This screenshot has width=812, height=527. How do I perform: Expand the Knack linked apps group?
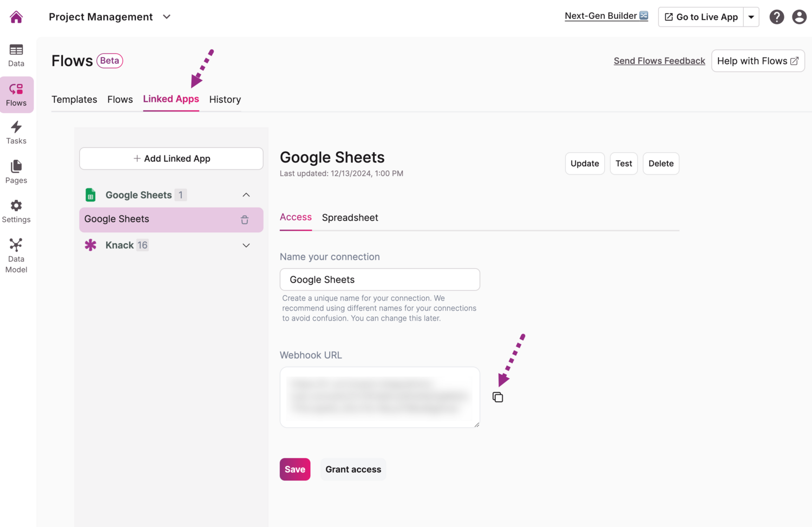click(246, 245)
